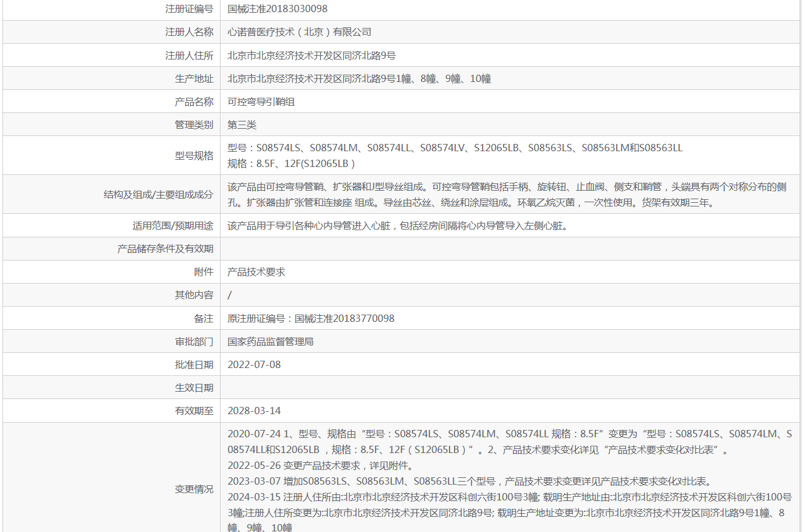Click the 其他内容 row label
Viewport: 805px width, 532px height.
click(x=194, y=295)
